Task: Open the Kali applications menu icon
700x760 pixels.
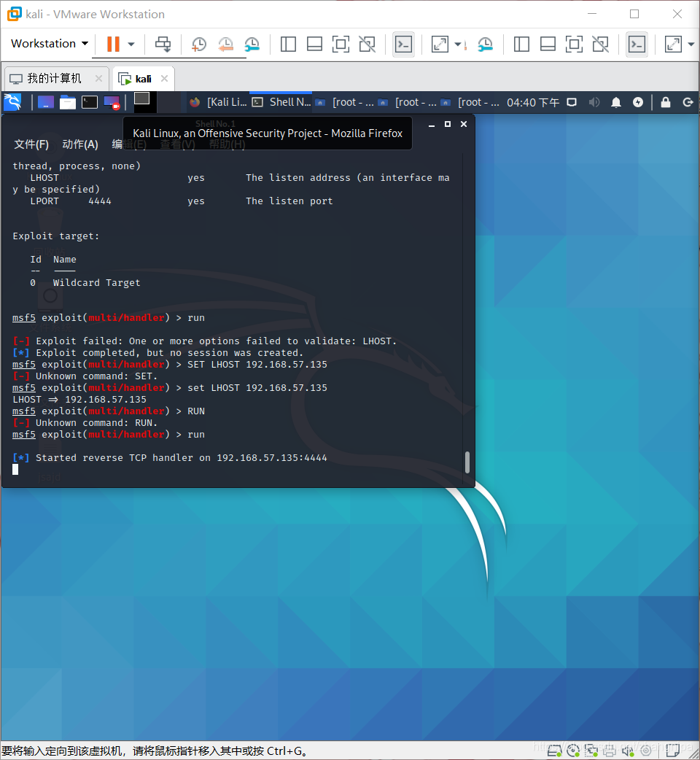Action: pos(12,102)
